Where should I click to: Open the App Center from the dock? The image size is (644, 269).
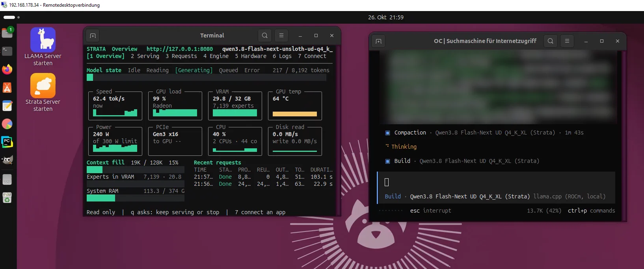pyautogui.click(x=7, y=88)
